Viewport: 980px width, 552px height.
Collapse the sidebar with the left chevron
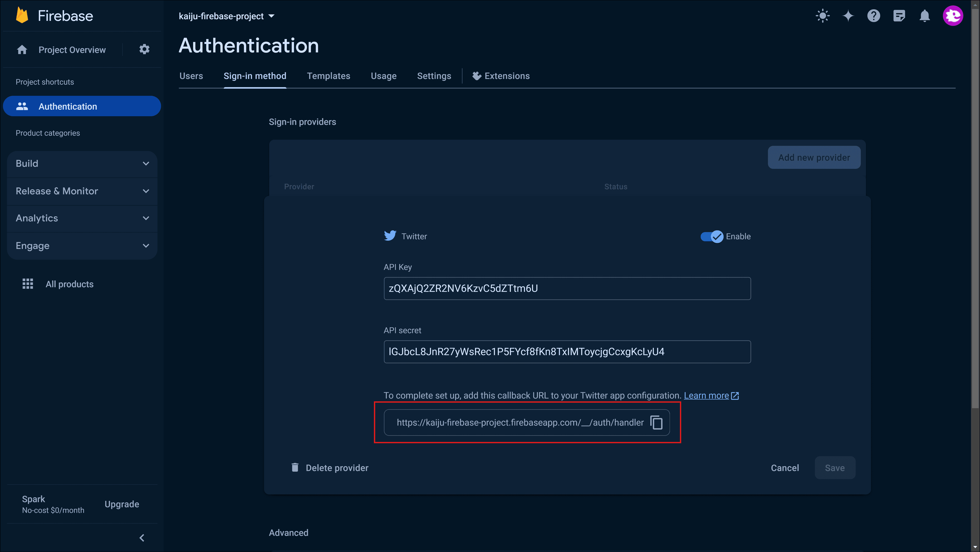(142, 537)
